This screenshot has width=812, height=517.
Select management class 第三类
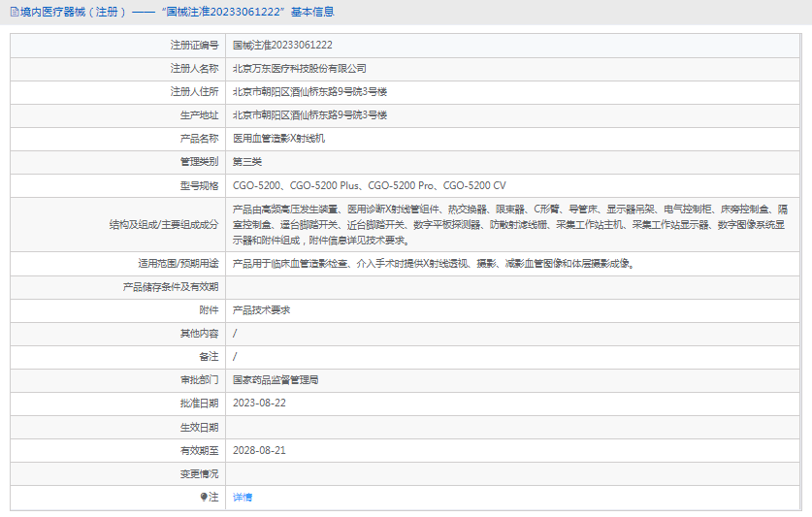click(x=247, y=162)
